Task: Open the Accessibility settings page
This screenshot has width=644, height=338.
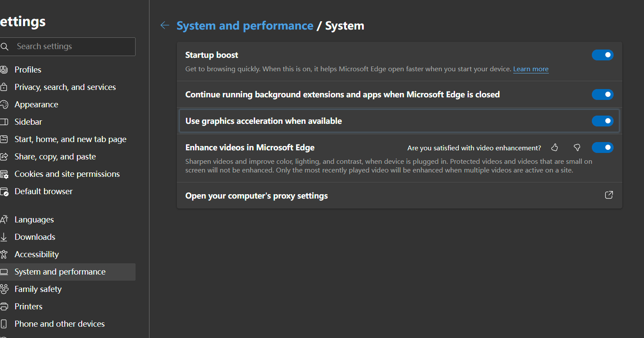Action: (x=37, y=255)
